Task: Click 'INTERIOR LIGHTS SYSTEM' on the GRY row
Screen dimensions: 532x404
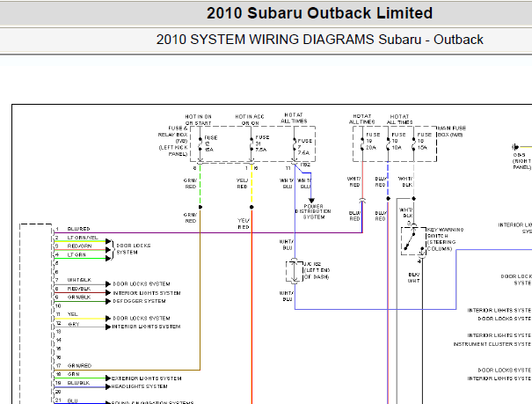Action: [x=146, y=327]
